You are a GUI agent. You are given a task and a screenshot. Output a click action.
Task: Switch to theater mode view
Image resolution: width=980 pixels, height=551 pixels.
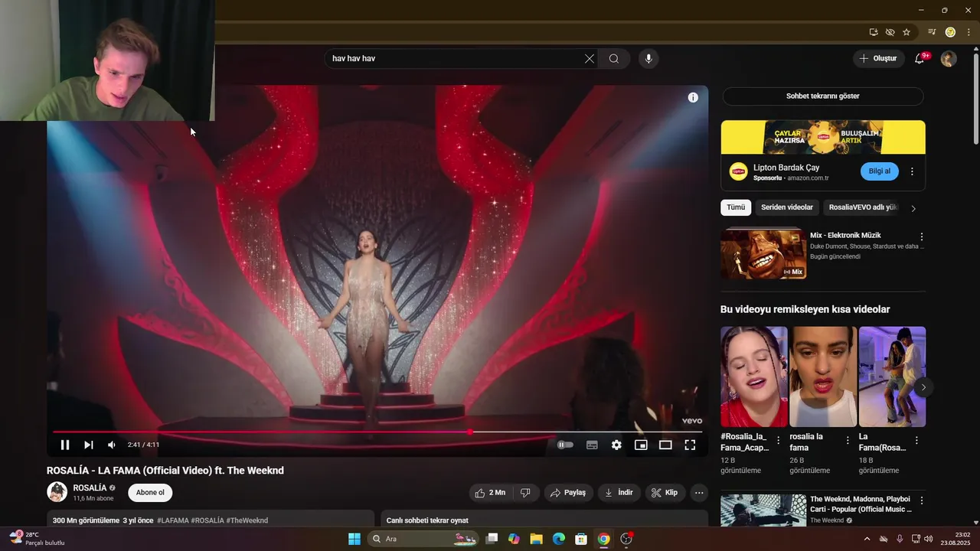click(x=665, y=445)
